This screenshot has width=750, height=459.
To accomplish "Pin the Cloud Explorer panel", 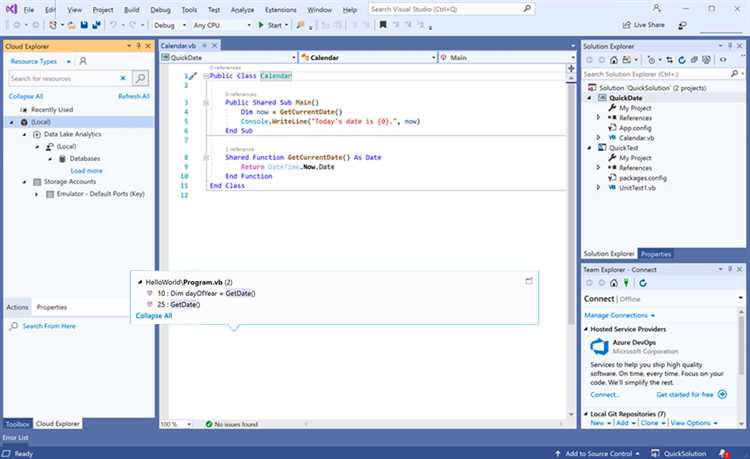I will tap(138, 45).
